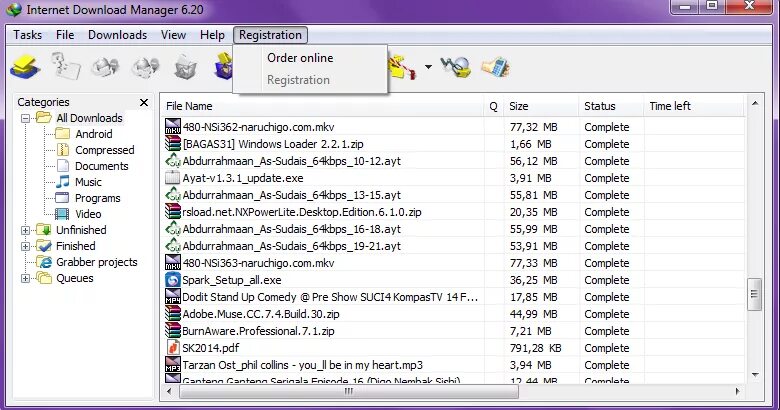
Task: Sort by the Q column header
Action: 493,106
